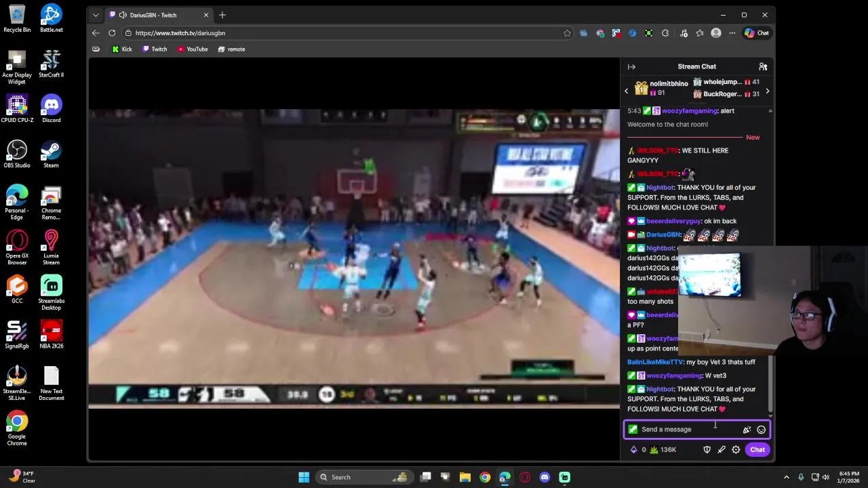The height and width of the screenshot is (488, 868).
Task: Open Recycle Bin on desktop
Action: pyautogui.click(x=17, y=19)
